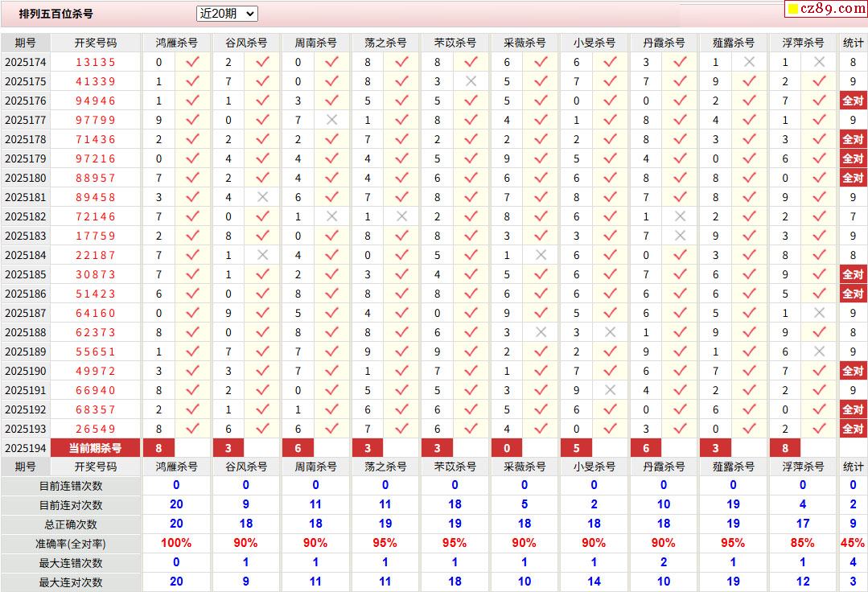Click winning number 55651
868x592 pixels.
click(x=96, y=351)
